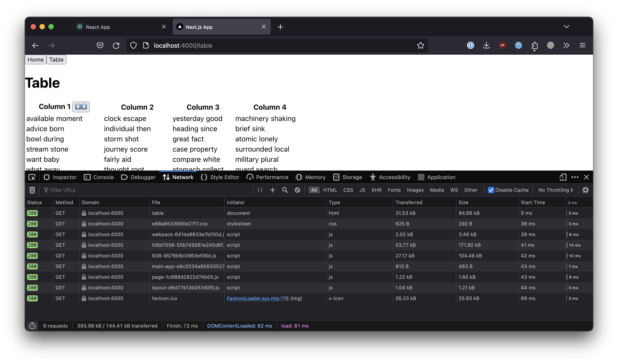Go back with the browser back arrow
Screen dimensions: 618x364
[35, 45]
